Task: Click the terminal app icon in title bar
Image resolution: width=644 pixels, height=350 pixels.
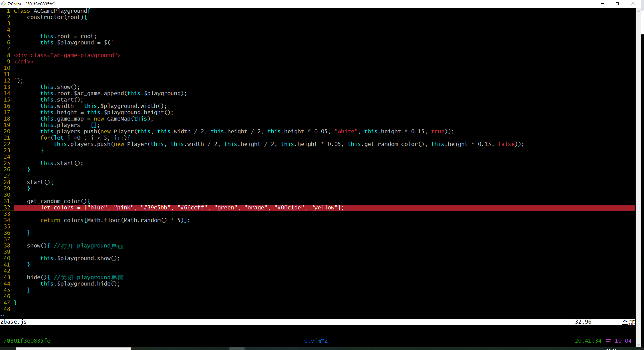Action: pyautogui.click(x=3, y=4)
